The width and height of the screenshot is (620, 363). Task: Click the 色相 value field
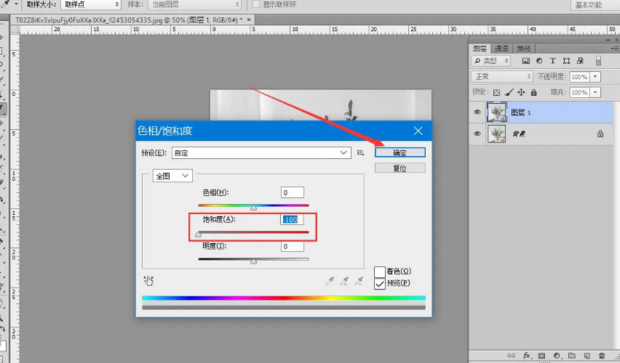[292, 193]
